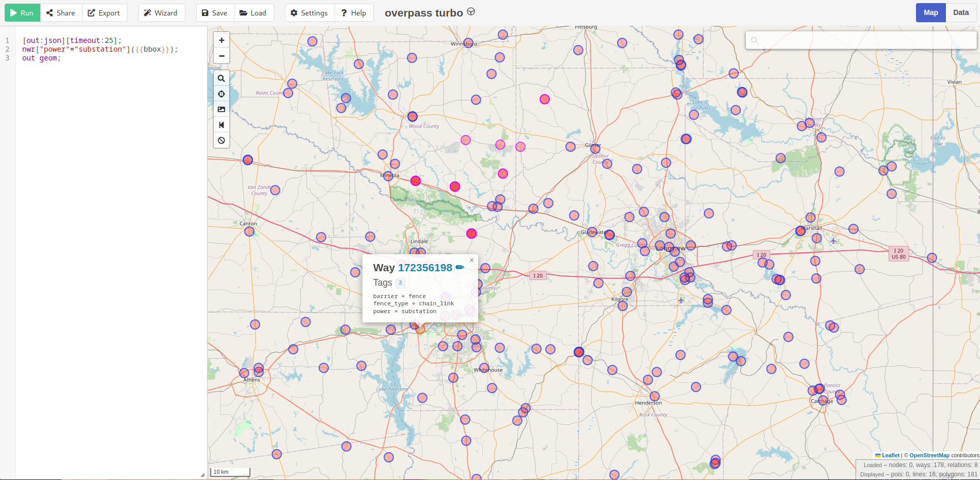
Task: Click the Displayed pois status text
Action: pos(919,474)
